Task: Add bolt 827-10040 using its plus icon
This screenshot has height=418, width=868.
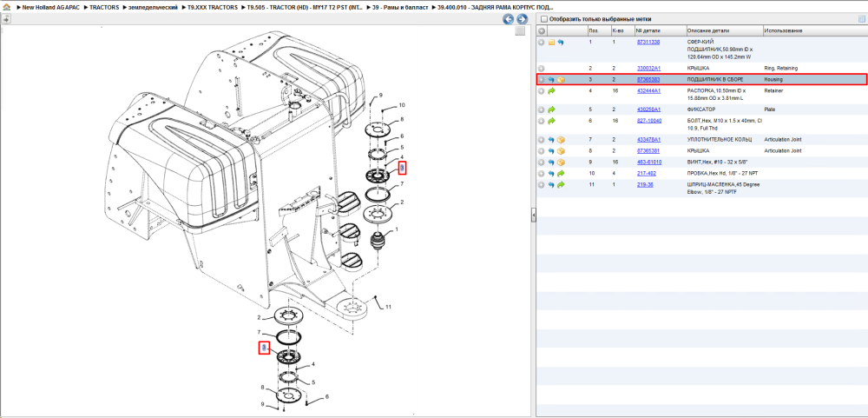Action: click(542, 121)
